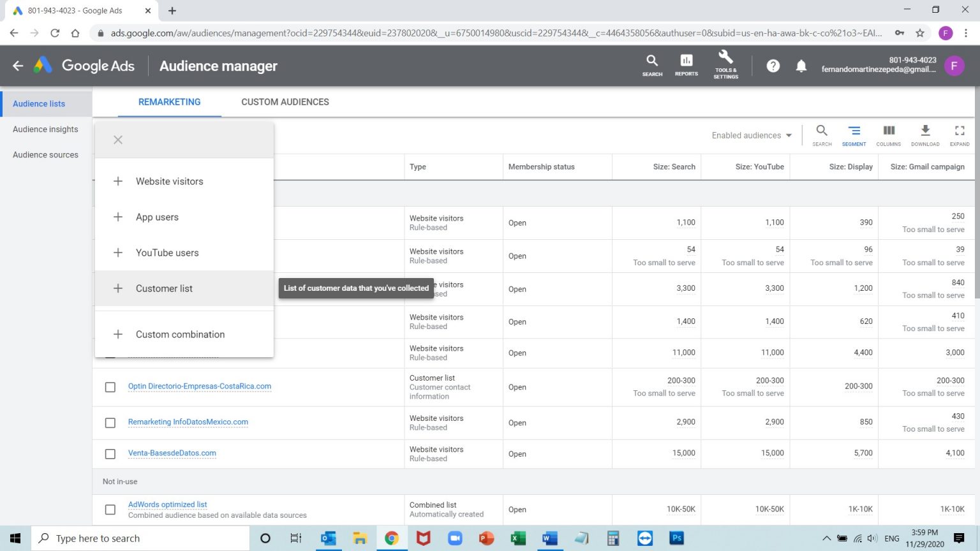
Task: Click the 11,000 Size: Search value
Action: pos(684,352)
